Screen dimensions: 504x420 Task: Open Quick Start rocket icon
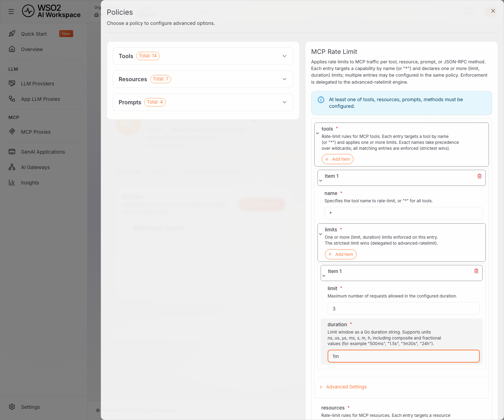[x=12, y=34]
